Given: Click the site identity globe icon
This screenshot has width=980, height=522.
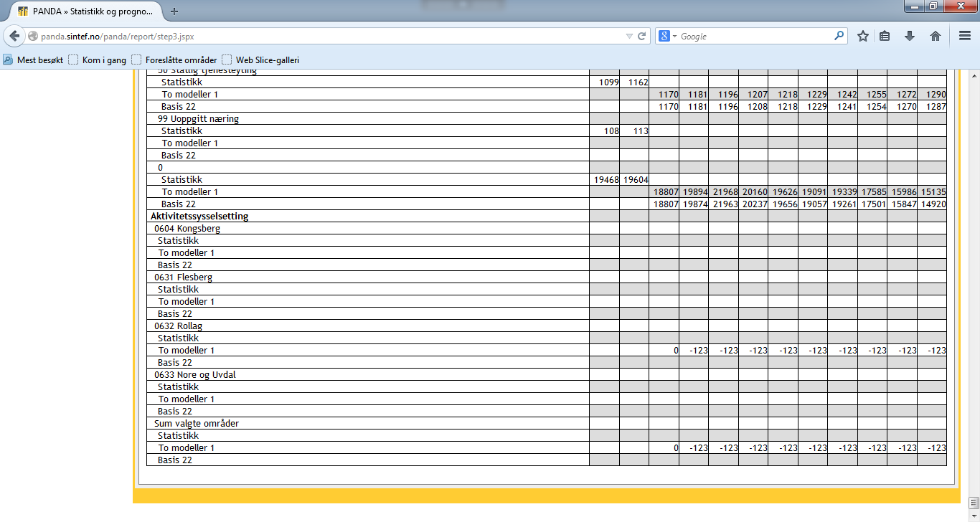Looking at the screenshot, I should coord(32,36).
